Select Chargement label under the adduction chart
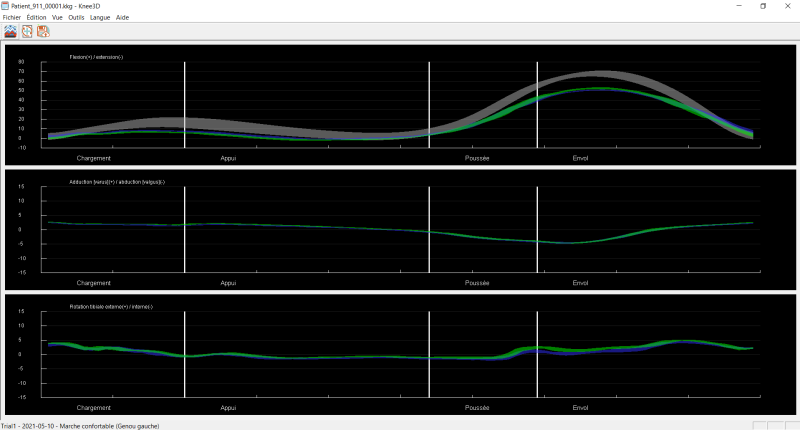Viewport: 800px width, 430px height. (x=93, y=283)
